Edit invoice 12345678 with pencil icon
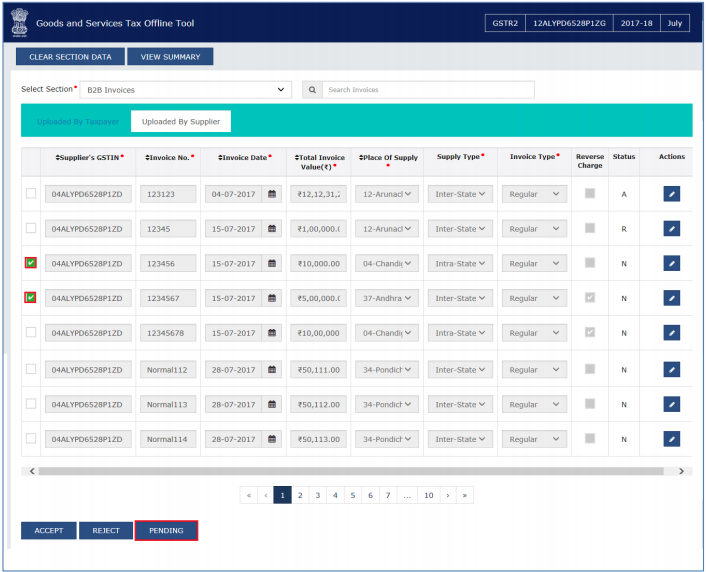Viewport: 706px width, 572px height. point(671,333)
